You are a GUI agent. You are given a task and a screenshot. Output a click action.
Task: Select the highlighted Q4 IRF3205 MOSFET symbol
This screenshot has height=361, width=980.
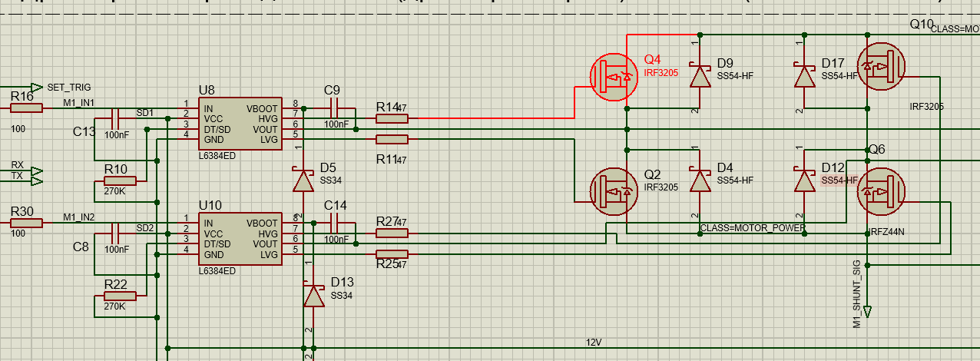[x=614, y=76]
